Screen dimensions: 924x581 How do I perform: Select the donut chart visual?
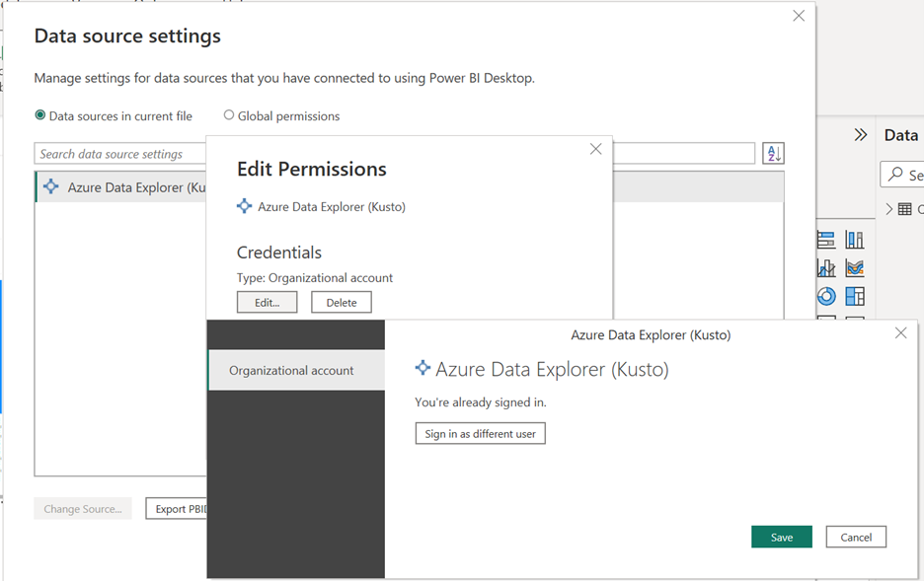(x=826, y=296)
